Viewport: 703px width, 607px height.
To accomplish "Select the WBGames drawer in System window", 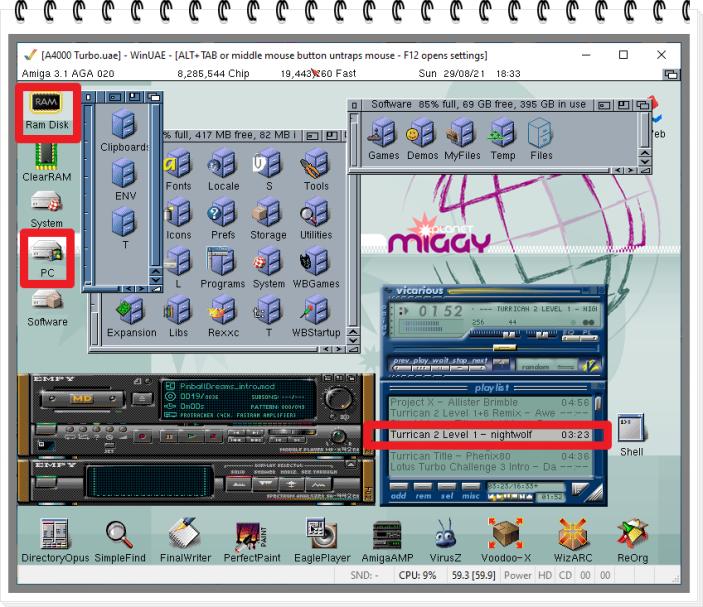I will coord(316,268).
